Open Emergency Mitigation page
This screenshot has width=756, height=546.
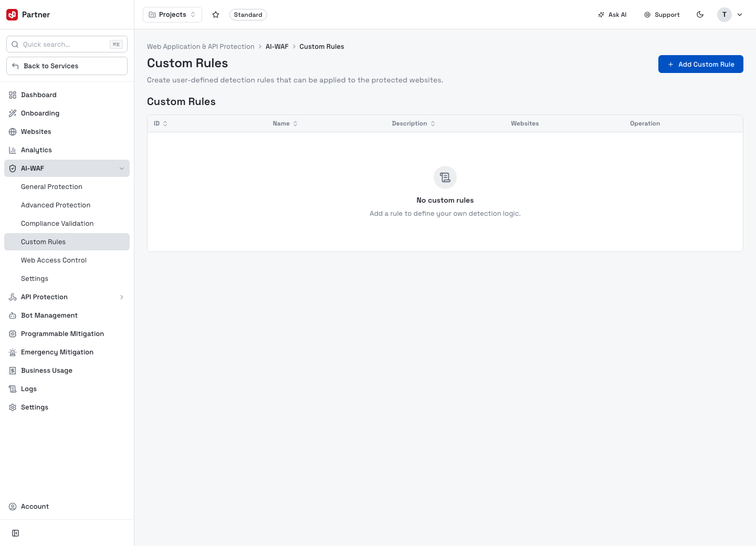click(x=67, y=352)
